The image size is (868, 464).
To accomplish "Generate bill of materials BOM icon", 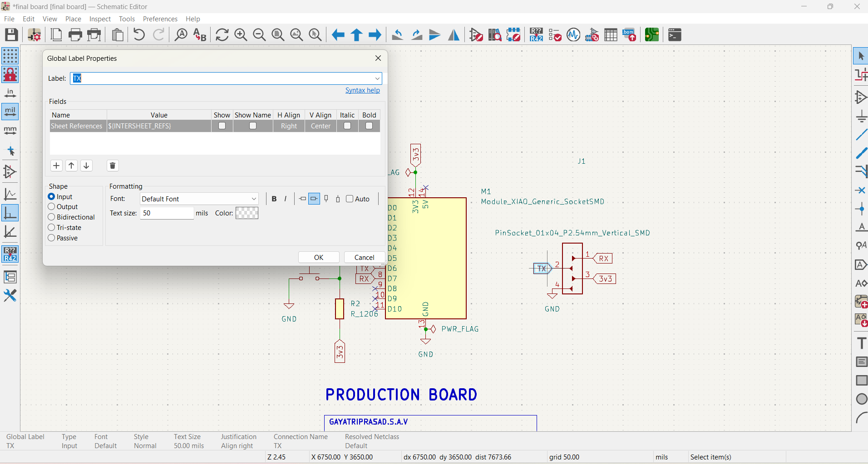I will (629, 34).
